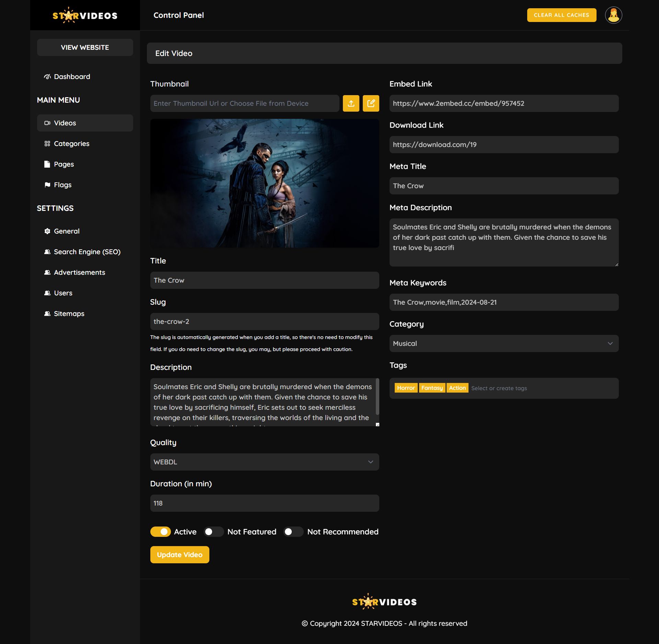Click the Meta Description text area

(504, 242)
